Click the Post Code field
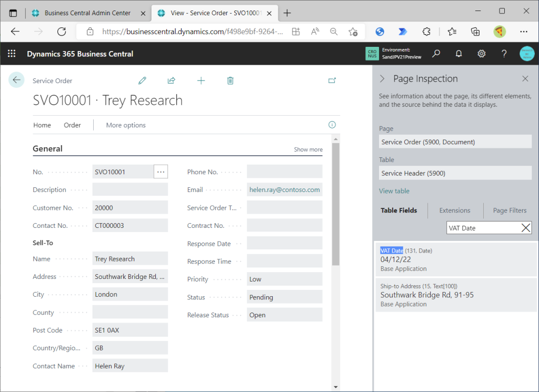This screenshot has width=539, height=392. coord(130,330)
